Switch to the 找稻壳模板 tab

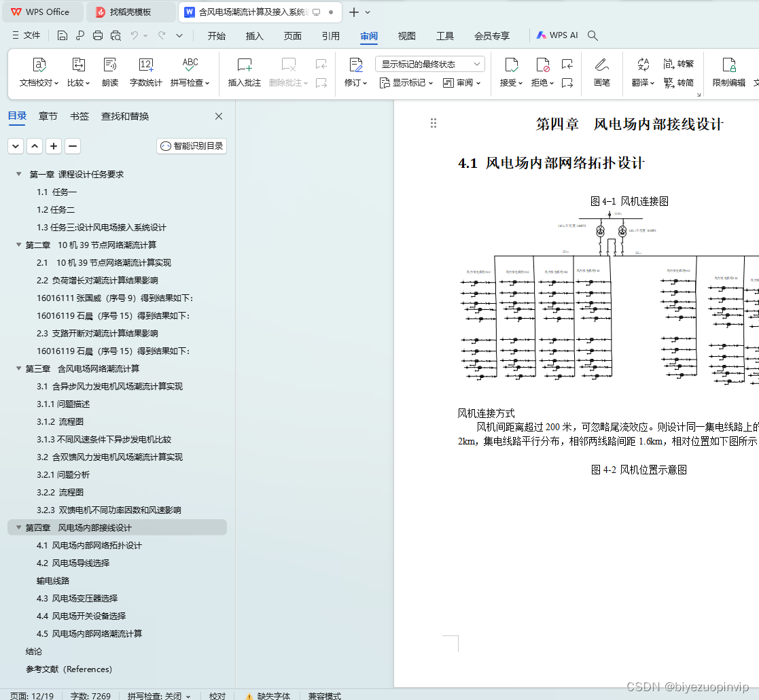(130, 12)
